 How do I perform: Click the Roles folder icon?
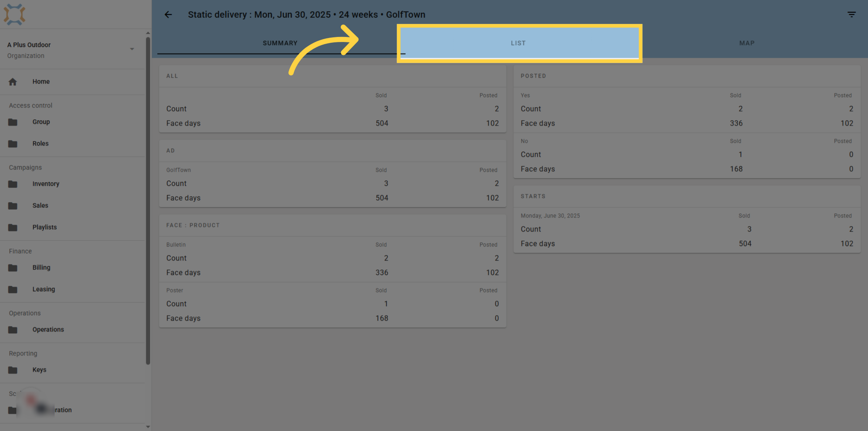click(x=13, y=144)
